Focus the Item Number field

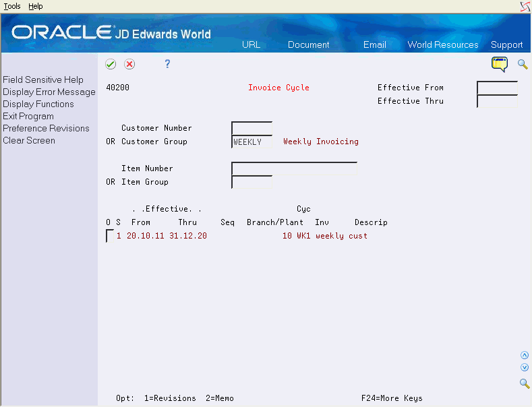point(294,168)
